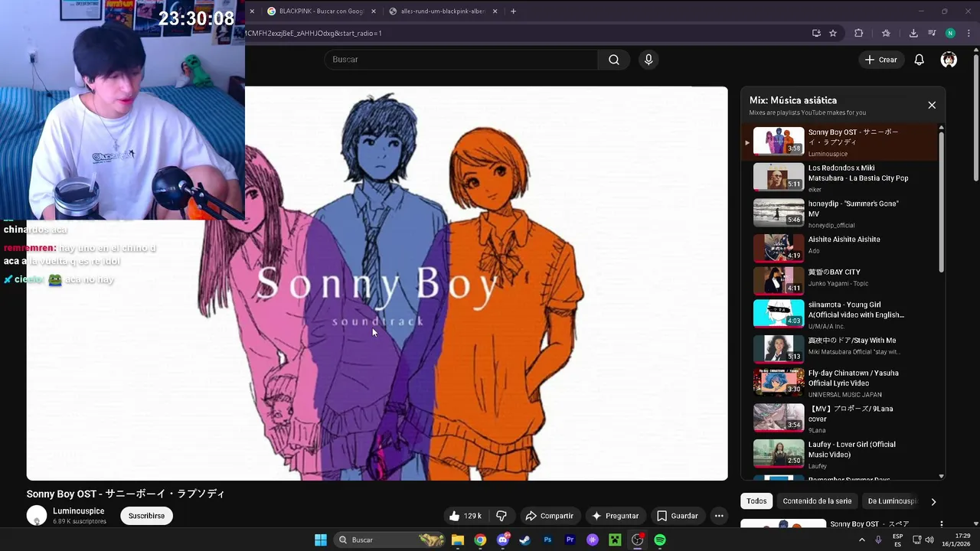The width and height of the screenshot is (980, 551).
Task: Open the YouTube account avatar menu
Action: pos(949,60)
